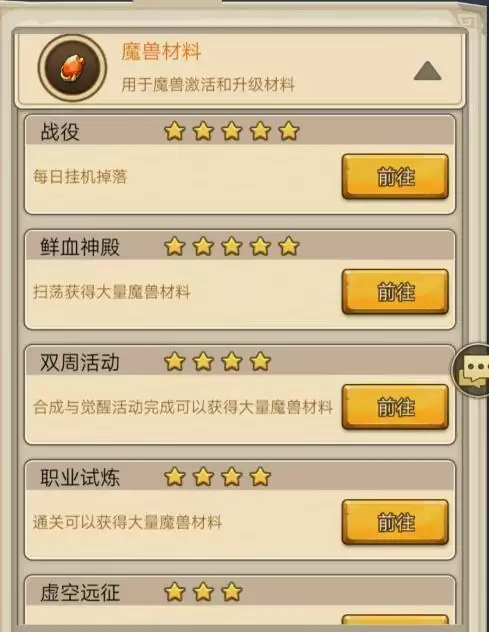Click the fifth star in the 鲜血神殿 rating
Image resolution: width=489 pixels, height=632 pixels.
[289, 246]
